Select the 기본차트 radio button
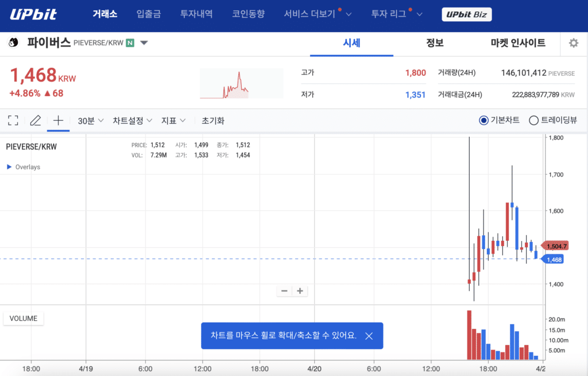Image resolution: width=588 pixels, height=376 pixels. pyautogui.click(x=483, y=120)
